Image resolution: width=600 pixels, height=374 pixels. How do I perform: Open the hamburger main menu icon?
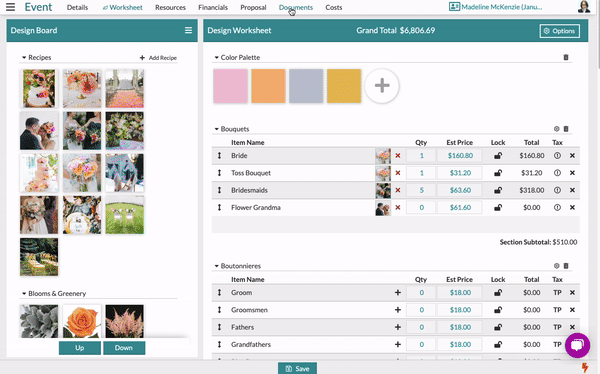[x=10, y=7]
